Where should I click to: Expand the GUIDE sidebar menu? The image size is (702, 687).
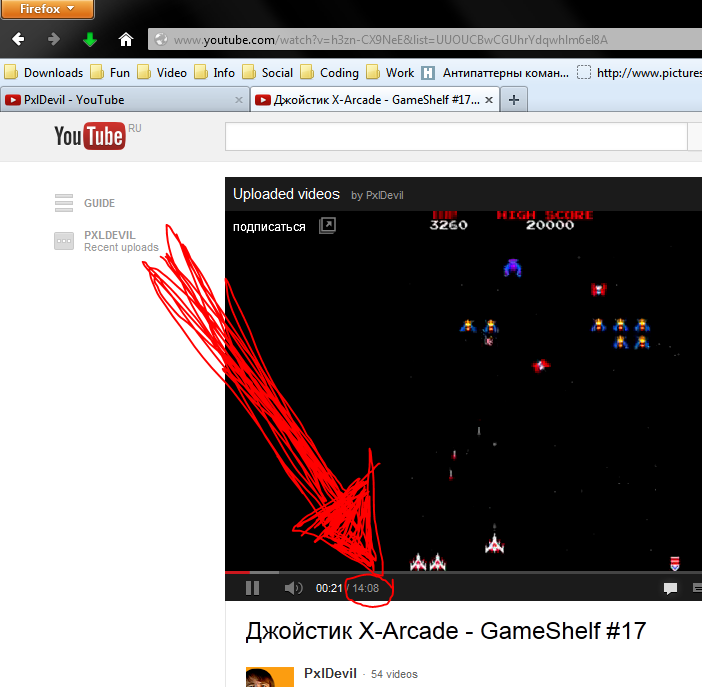(85, 203)
